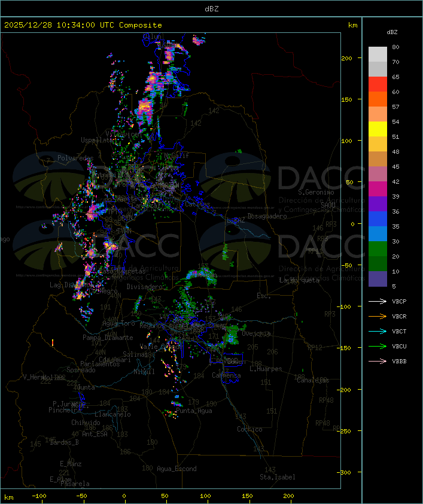Pick the slate purple bottom legend swatch
Image resolution: width=423 pixels, height=504 pixels.
click(378, 279)
